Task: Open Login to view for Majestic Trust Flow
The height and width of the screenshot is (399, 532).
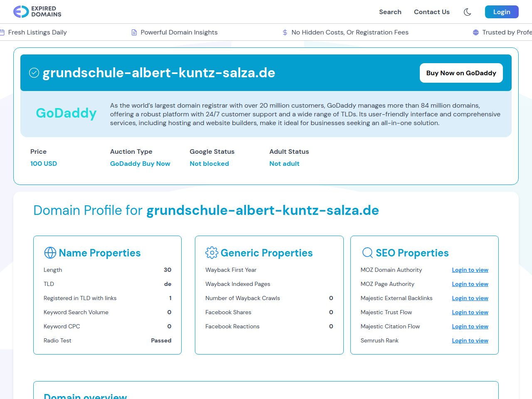Action: pyautogui.click(x=470, y=313)
